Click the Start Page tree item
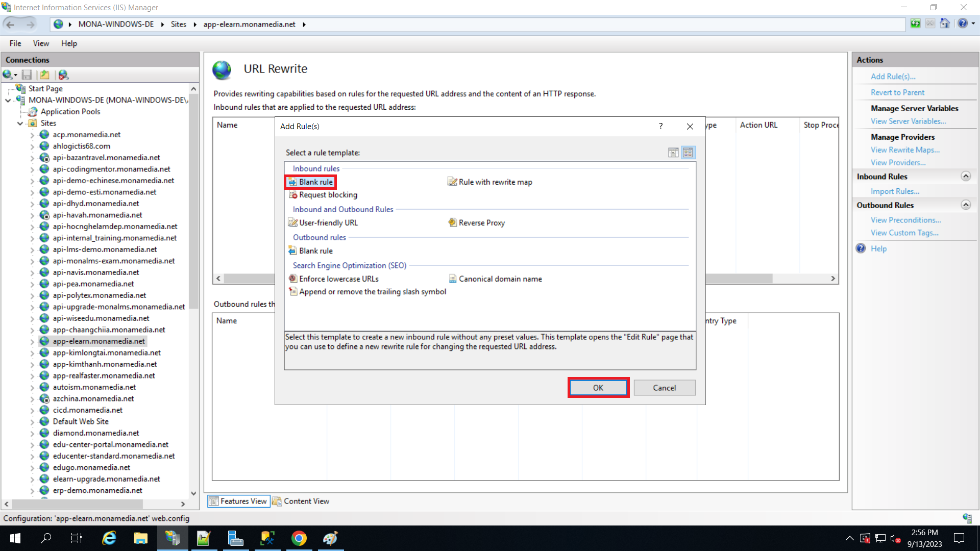The width and height of the screenshot is (980, 551). coord(45,89)
